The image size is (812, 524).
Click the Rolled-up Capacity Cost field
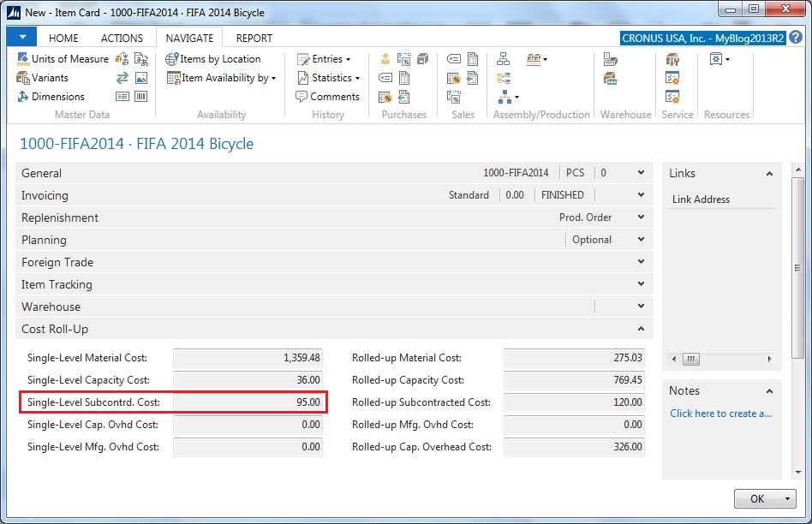(574, 380)
